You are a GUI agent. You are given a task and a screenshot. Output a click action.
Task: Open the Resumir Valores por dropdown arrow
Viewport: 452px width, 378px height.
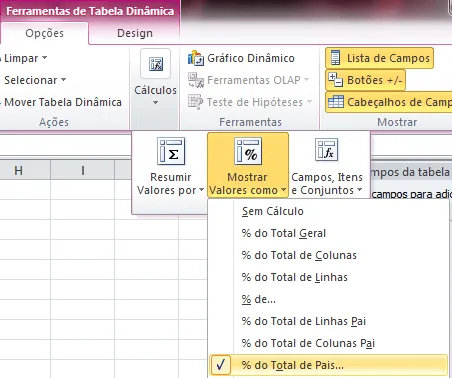tap(201, 190)
